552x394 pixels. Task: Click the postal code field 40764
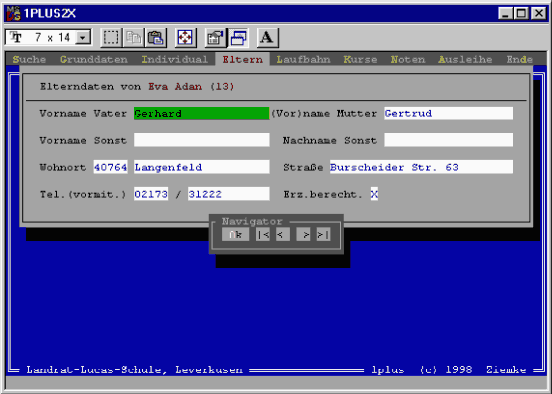pos(111,167)
